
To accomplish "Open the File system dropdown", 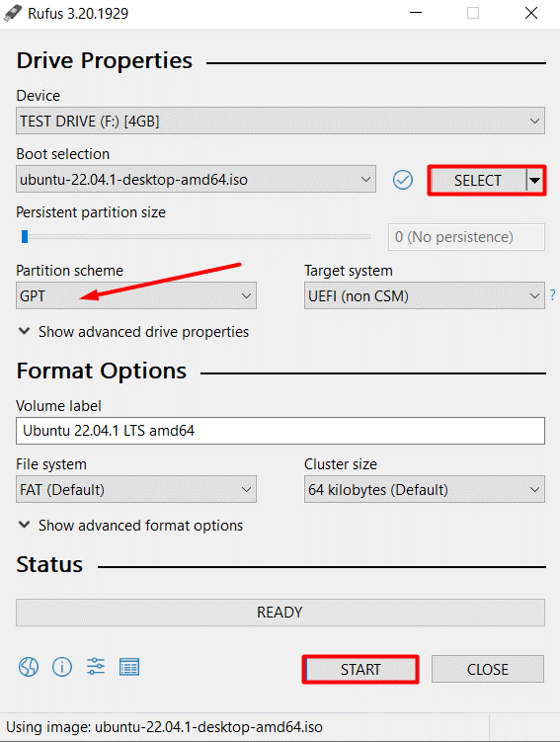I will click(x=136, y=489).
